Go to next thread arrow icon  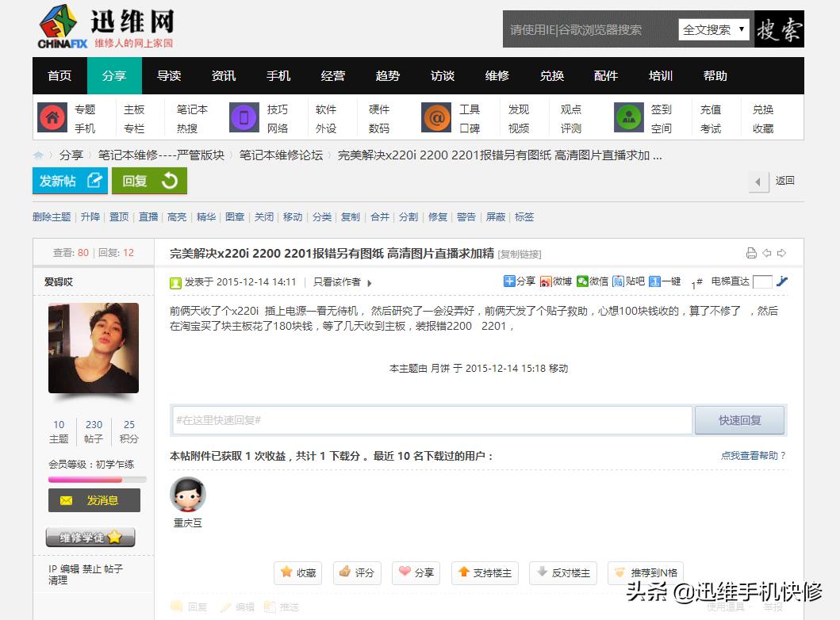(x=781, y=253)
